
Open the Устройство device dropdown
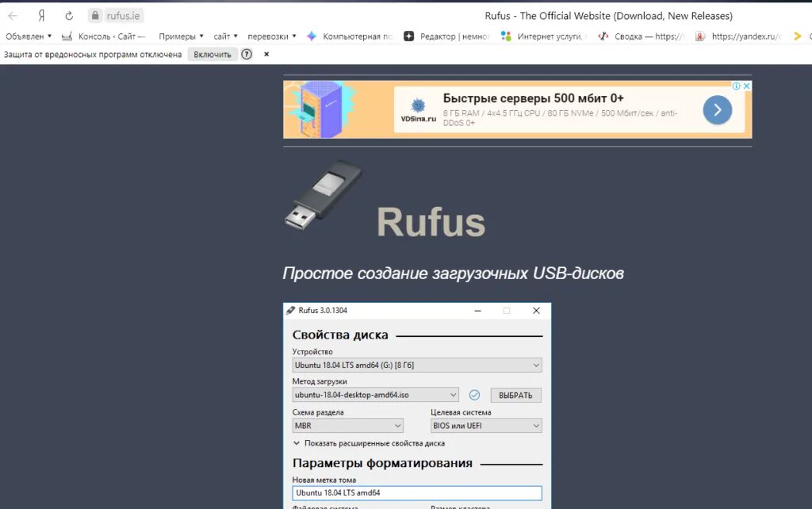pyautogui.click(x=417, y=365)
